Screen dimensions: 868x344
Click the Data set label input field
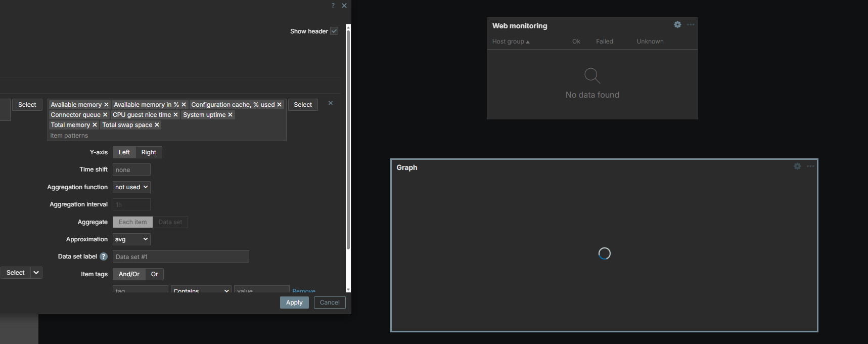pyautogui.click(x=180, y=257)
